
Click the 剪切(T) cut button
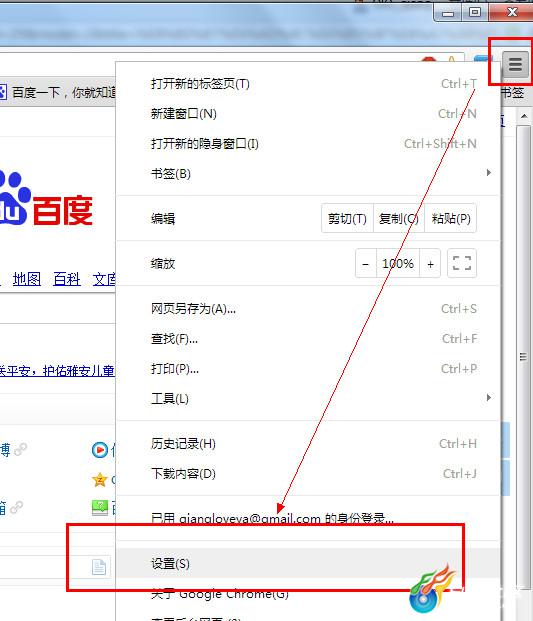(x=347, y=219)
